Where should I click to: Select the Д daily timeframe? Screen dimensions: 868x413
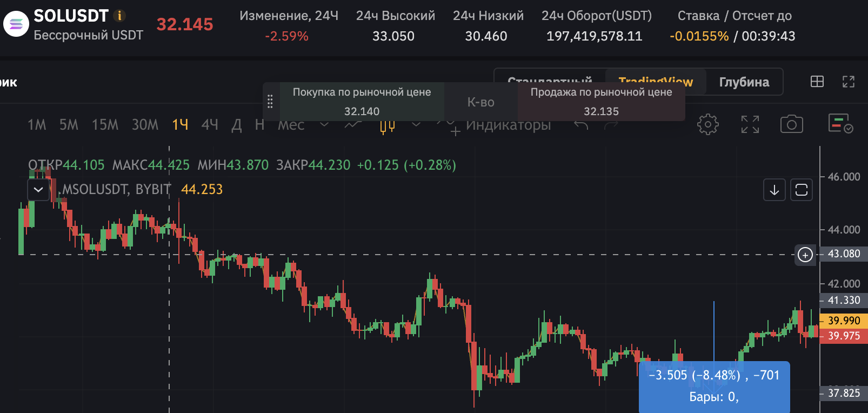coord(236,125)
